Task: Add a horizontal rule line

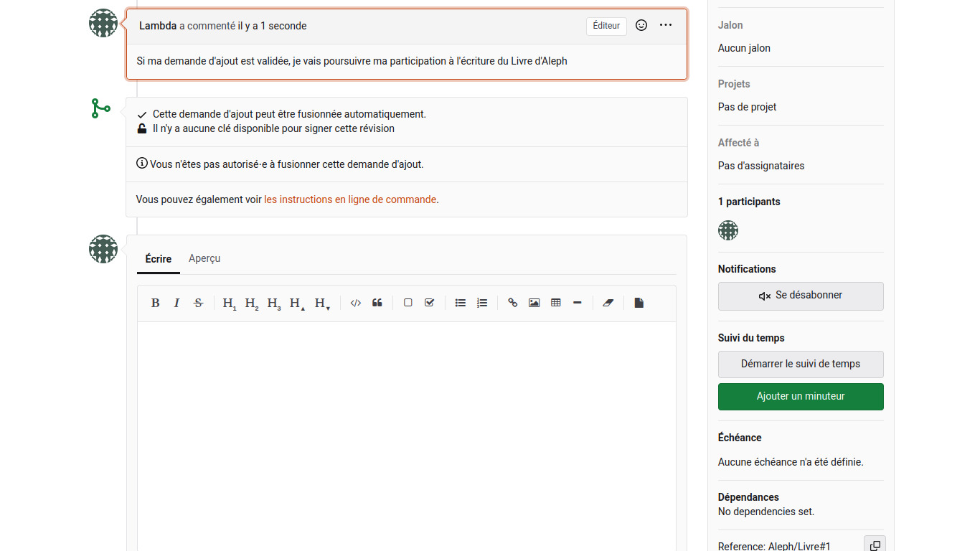Action: tap(577, 303)
